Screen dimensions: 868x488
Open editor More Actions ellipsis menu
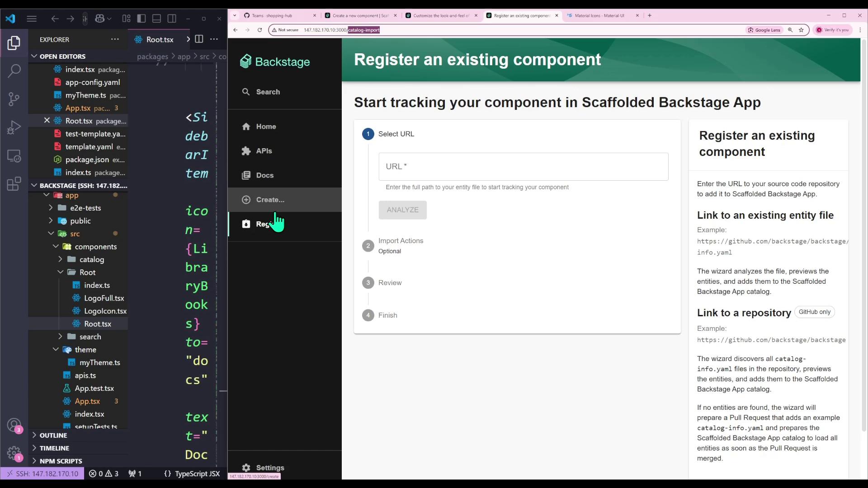pos(214,39)
